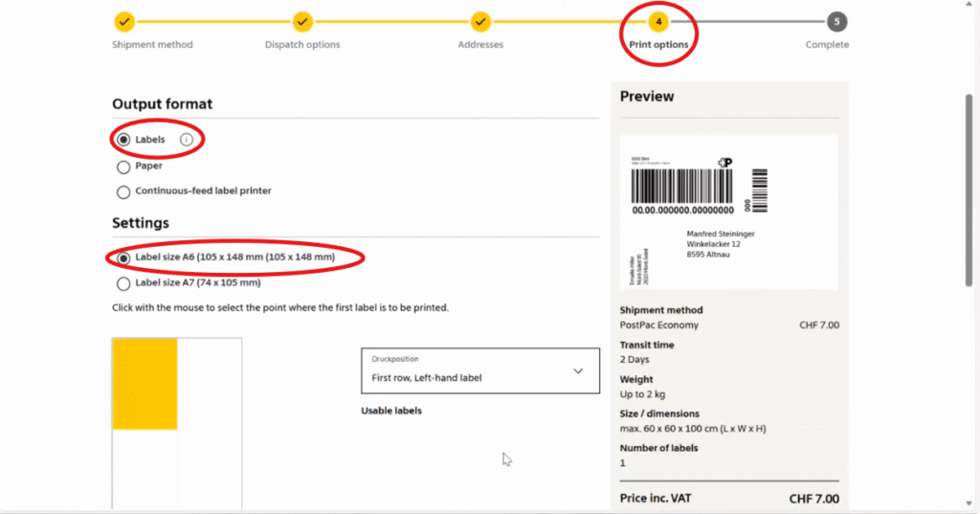Click the yellow first label position
The width and height of the screenshot is (980, 514).
[145, 383]
